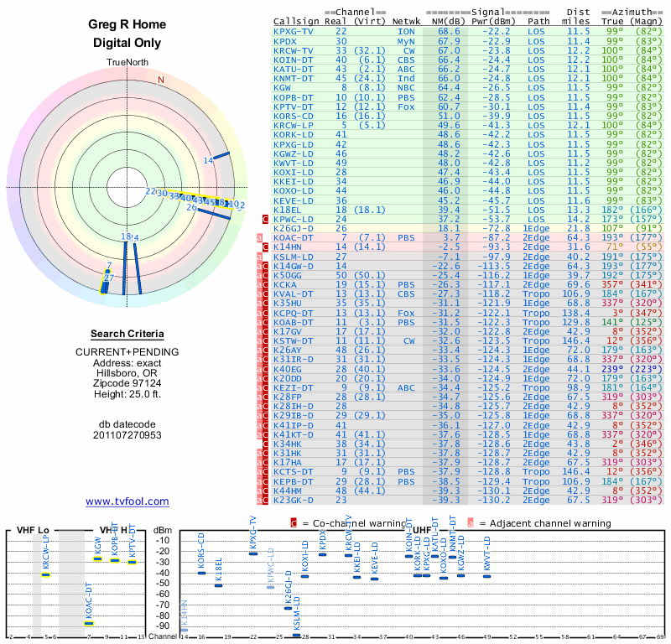Screen dimensions: 671x644
Task: Click the ION network cell
Action: click(406, 32)
